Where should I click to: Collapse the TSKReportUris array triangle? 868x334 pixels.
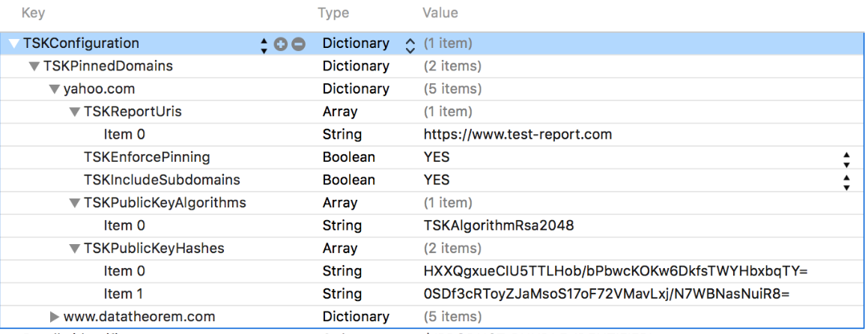[74, 112]
